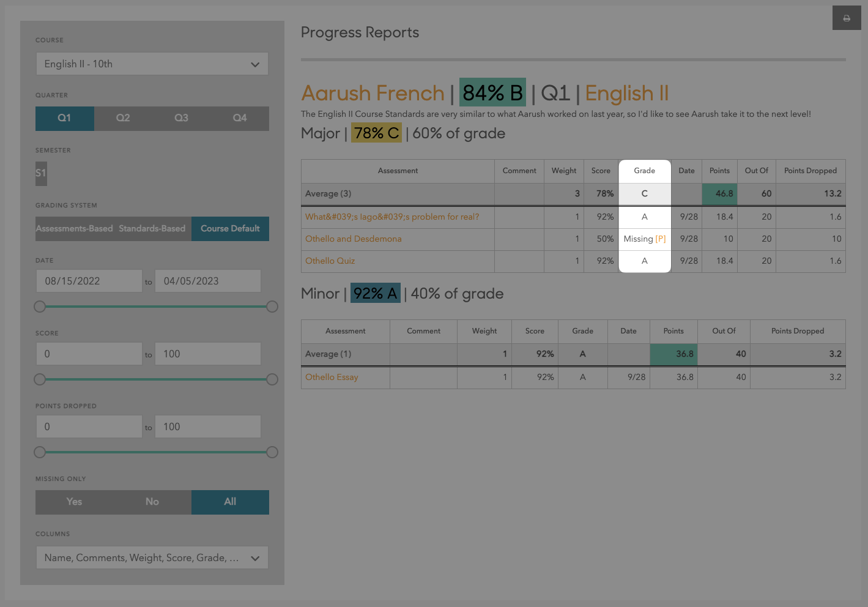Image resolution: width=868 pixels, height=607 pixels.
Task: Click the Othello Essay link
Action: 332,377
